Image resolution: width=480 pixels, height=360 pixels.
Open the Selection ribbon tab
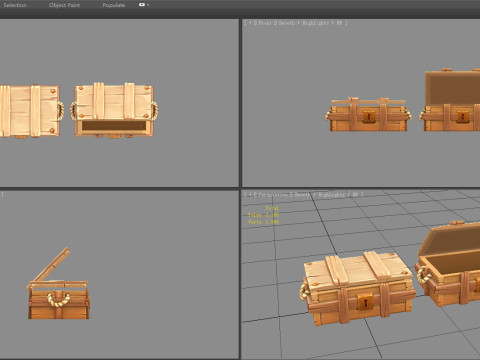pos(15,5)
